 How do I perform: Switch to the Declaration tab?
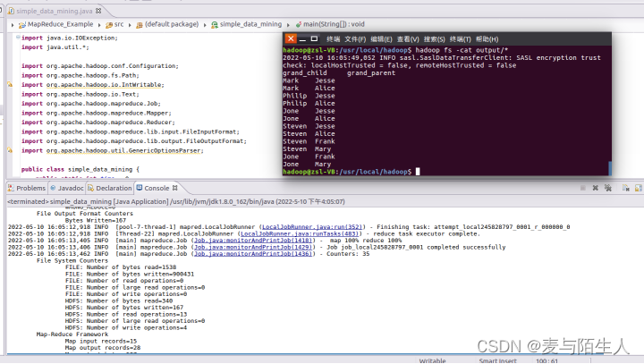110,188
